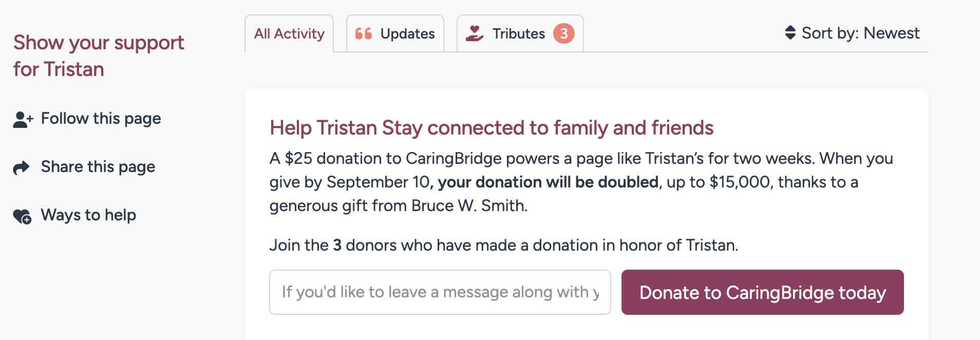Focus the donation message input field
This screenshot has height=340, width=980.
click(440, 292)
